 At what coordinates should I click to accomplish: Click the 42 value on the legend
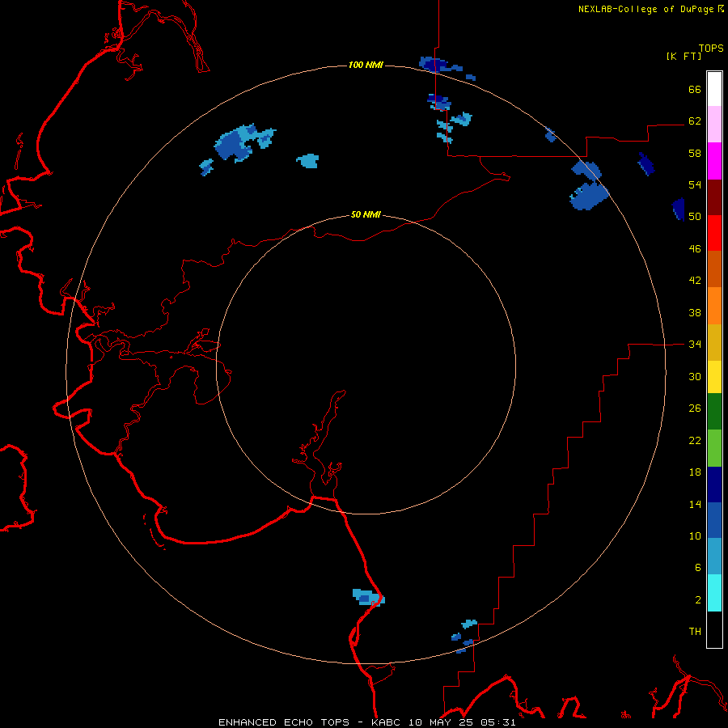[x=695, y=281]
